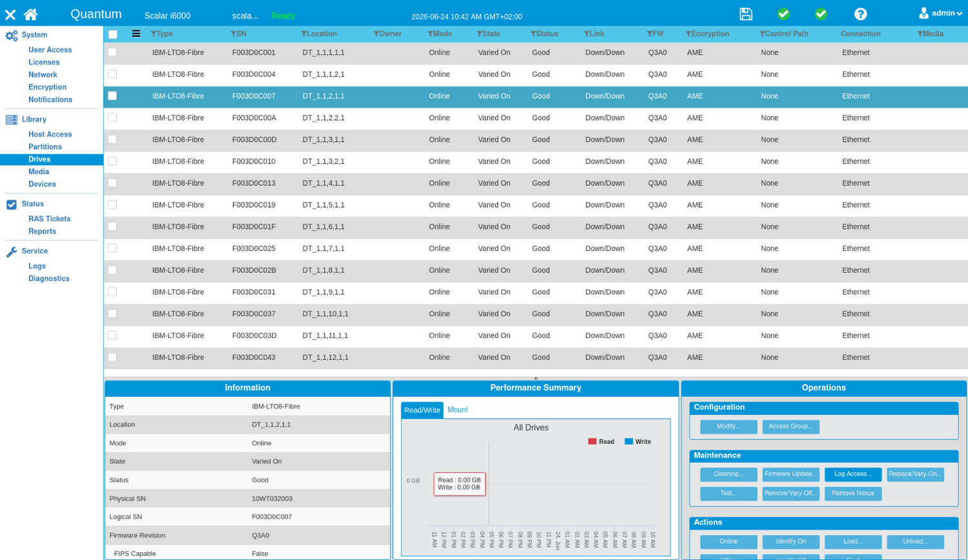Screen dimensions: 968x560
Task: Click the Firmware Update button
Action: [791, 474]
